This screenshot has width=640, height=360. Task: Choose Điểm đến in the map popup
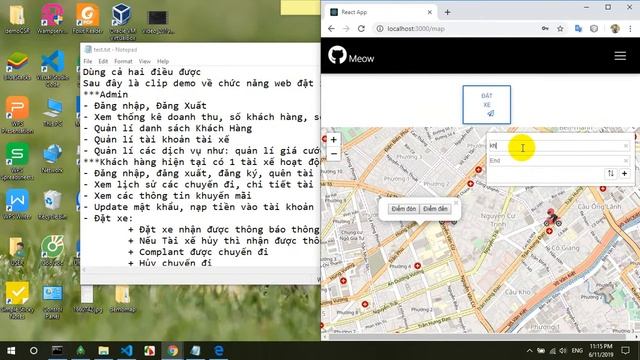click(435, 209)
